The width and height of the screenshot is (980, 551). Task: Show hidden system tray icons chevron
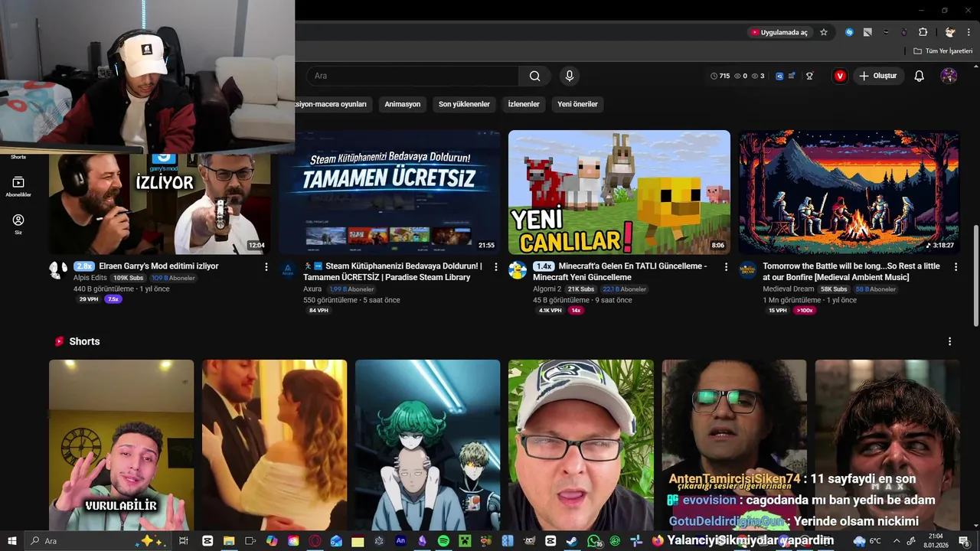897,541
